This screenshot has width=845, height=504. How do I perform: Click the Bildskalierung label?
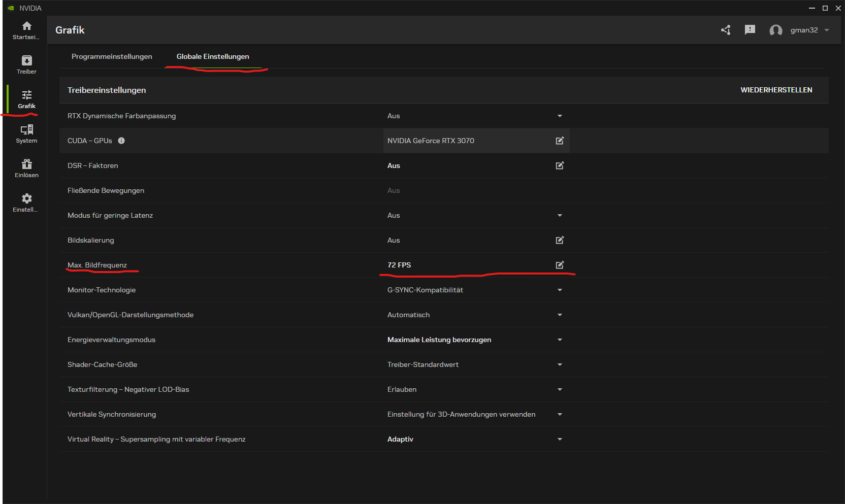click(x=90, y=240)
